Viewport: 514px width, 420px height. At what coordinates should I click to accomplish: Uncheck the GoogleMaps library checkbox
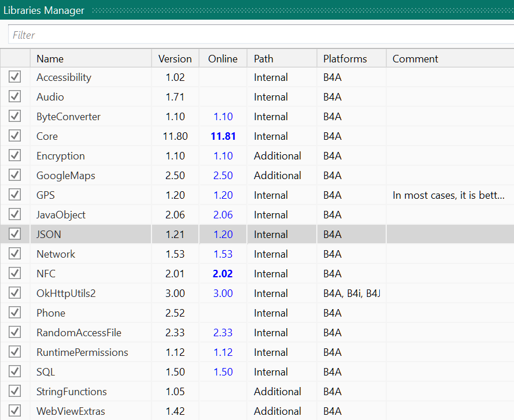point(15,176)
